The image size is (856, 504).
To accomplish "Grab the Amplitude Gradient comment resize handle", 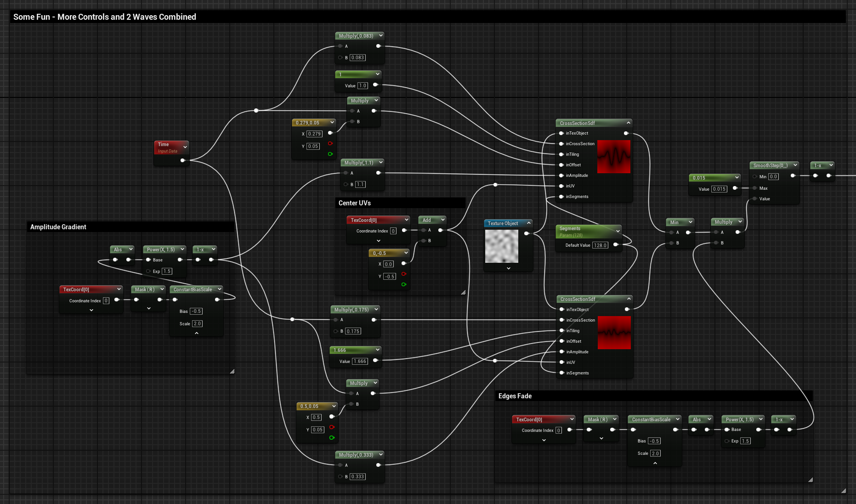I will [232, 371].
